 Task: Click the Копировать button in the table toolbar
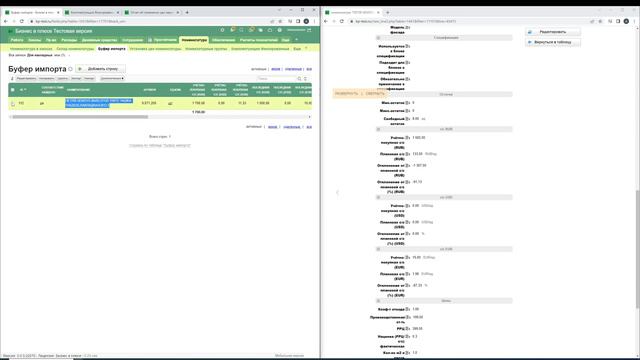47,78
